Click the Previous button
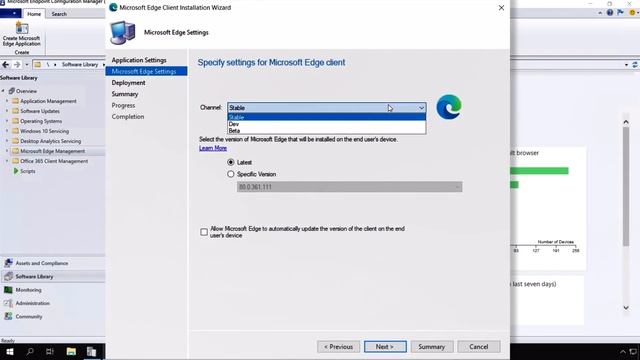 click(338, 347)
